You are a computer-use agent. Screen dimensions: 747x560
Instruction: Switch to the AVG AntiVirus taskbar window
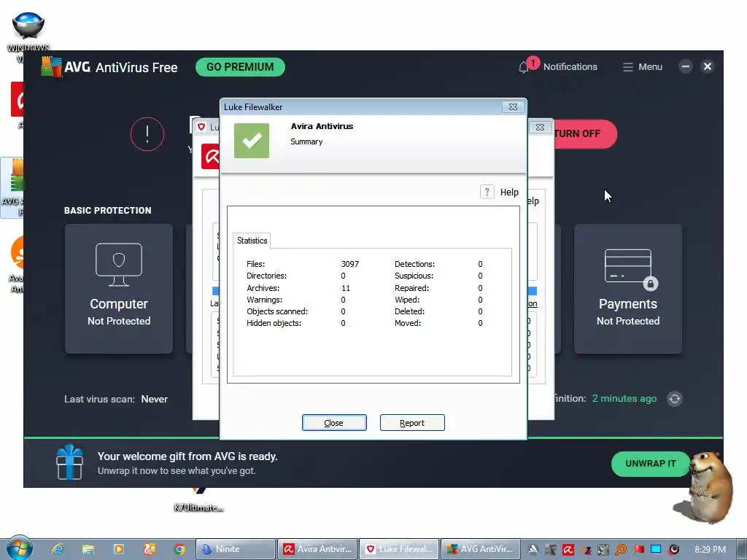(x=481, y=549)
